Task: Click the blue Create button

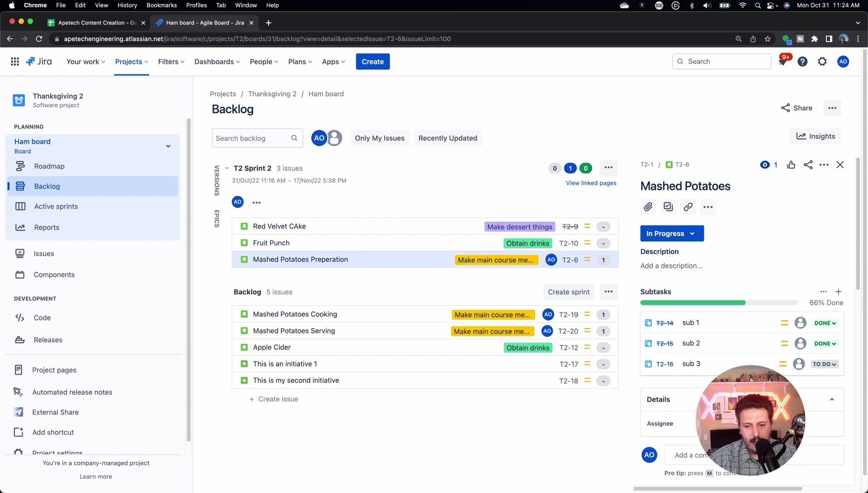Action: 373,62
